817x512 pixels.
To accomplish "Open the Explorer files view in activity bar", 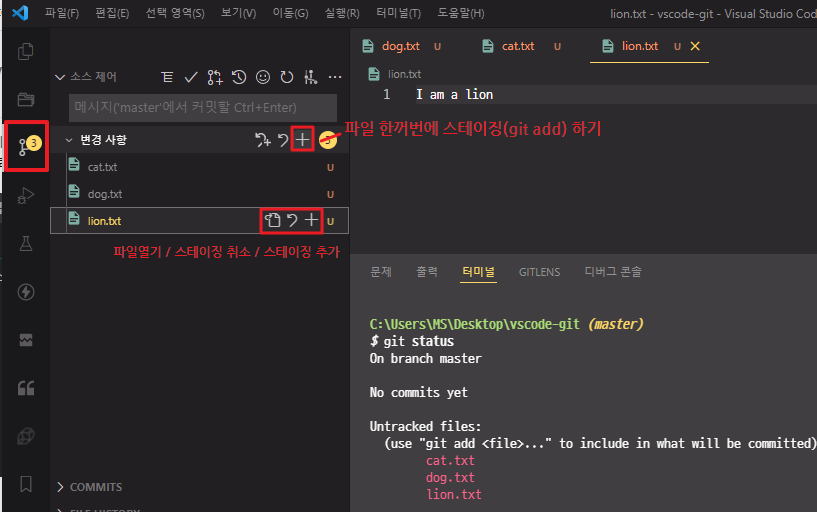I will [x=26, y=51].
